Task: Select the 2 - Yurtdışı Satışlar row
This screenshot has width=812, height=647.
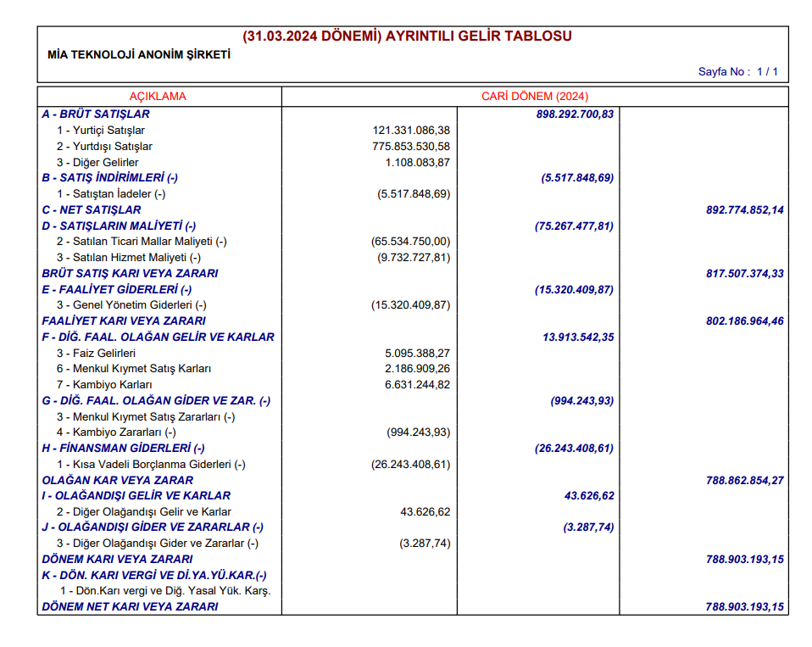Action: (104, 146)
